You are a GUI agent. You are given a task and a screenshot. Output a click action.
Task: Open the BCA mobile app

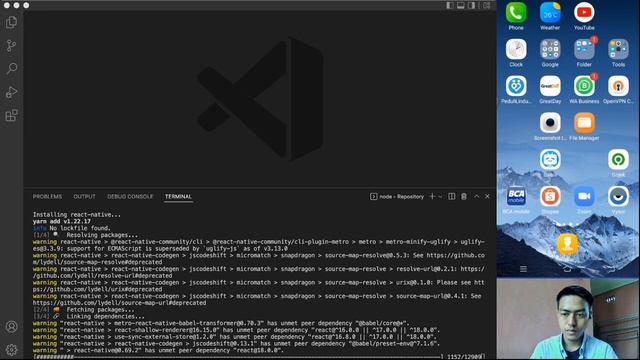tap(516, 200)
